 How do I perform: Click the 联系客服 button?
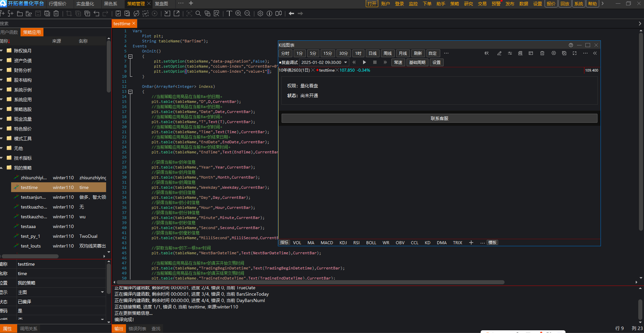pos(439,118)
